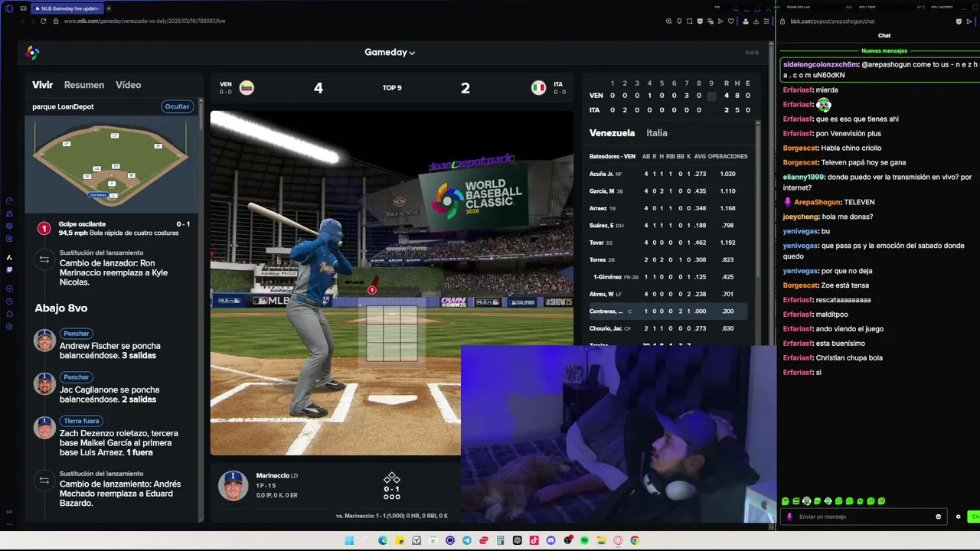Switch to the Vivir tab
Image resolution: width=980 pixels, height=551 pixels.
(42, 85)
